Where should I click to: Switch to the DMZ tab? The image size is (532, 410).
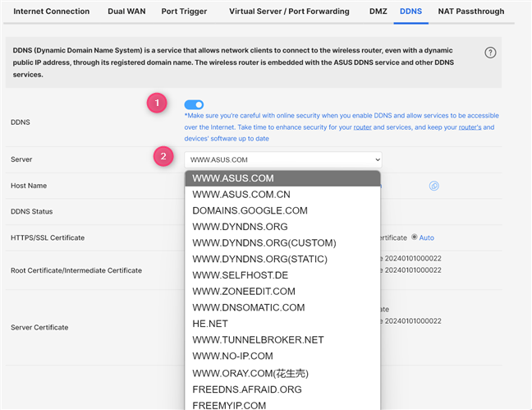pos(378,12)
